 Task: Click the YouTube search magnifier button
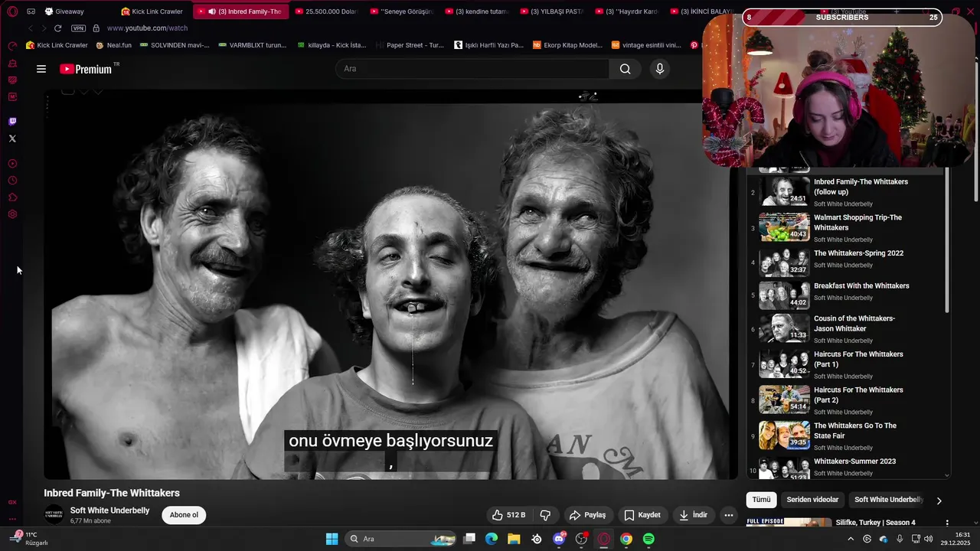tap(626, 69)
